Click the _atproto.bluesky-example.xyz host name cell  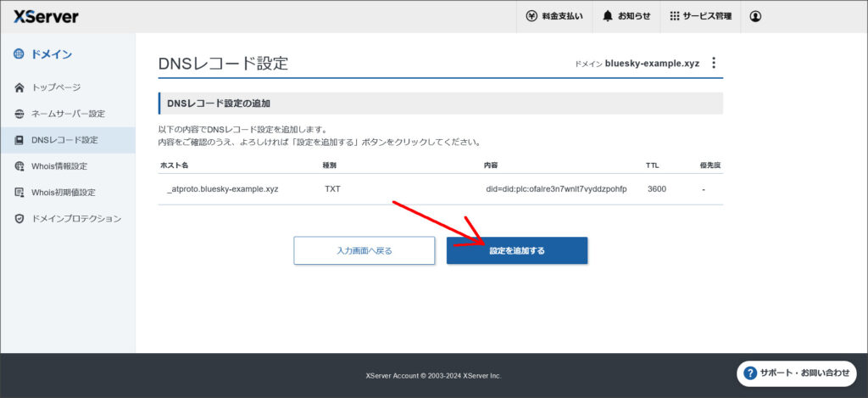click(x=223, y=189)
